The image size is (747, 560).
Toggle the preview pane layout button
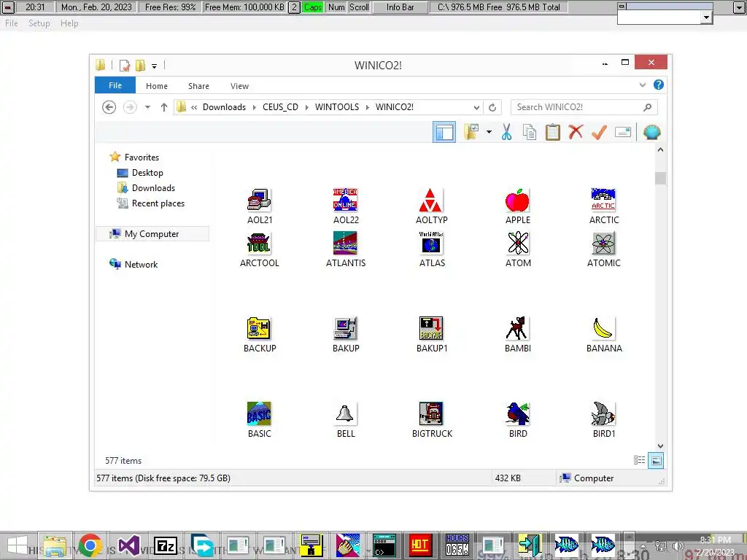point(444,132)
